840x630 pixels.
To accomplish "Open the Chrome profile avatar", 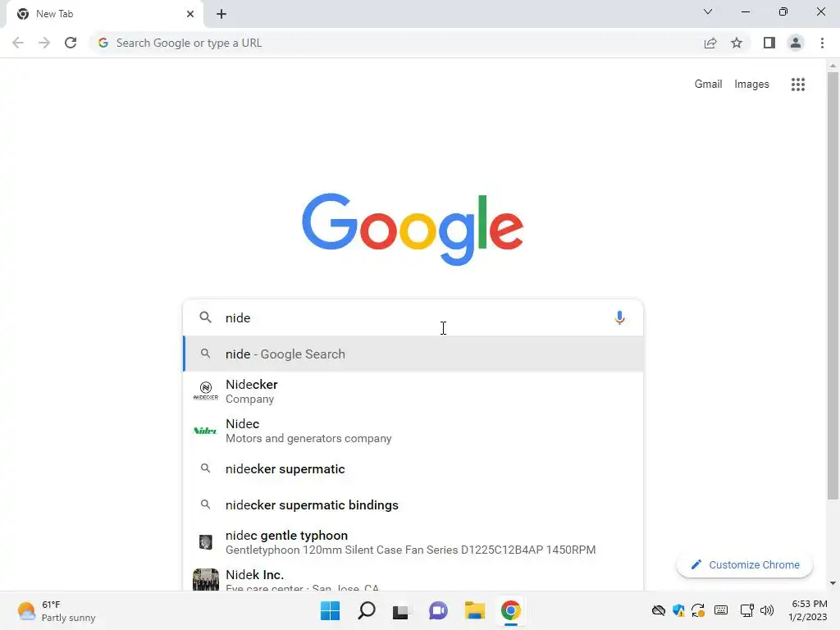I will (x=796, y=43).
